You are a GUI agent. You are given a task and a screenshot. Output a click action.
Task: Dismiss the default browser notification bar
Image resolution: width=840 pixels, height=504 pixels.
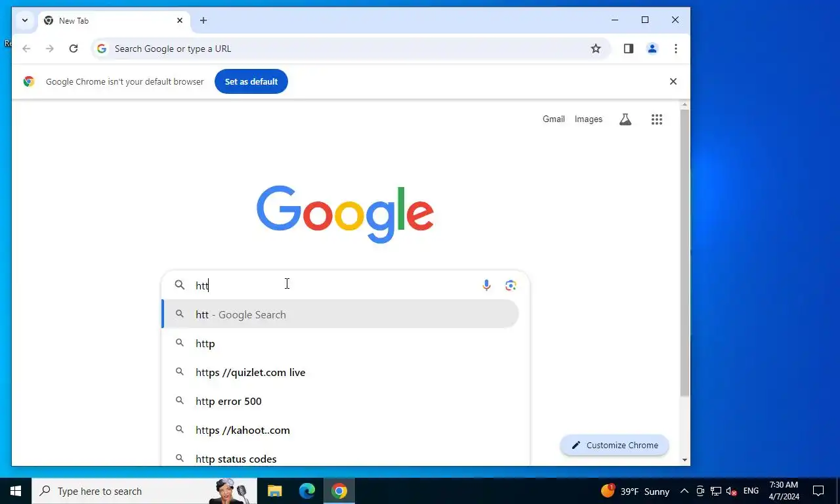click(x=673, y=81)
